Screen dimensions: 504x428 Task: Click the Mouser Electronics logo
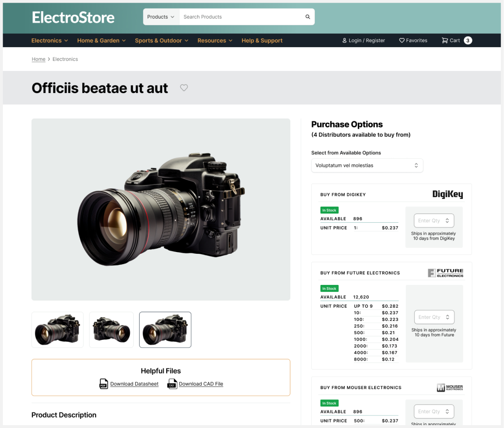click(x=450, y=387)
